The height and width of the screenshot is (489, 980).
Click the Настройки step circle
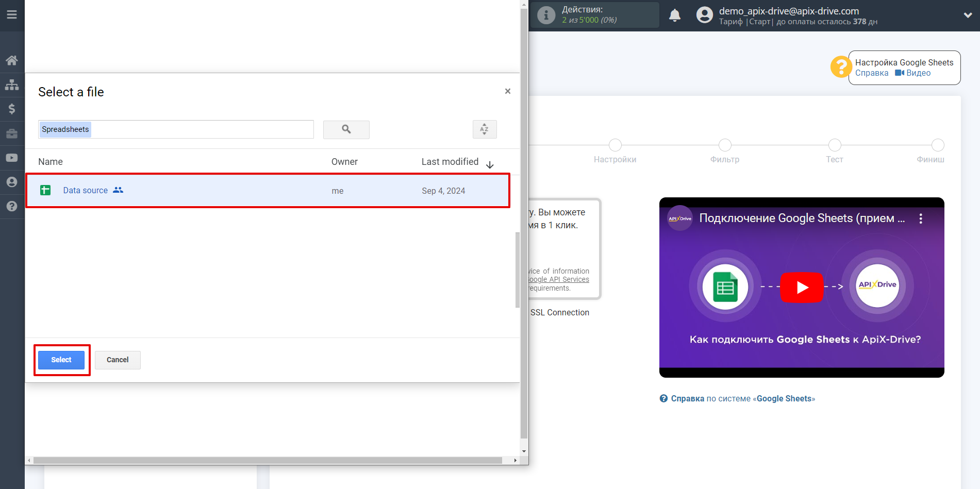615,145
